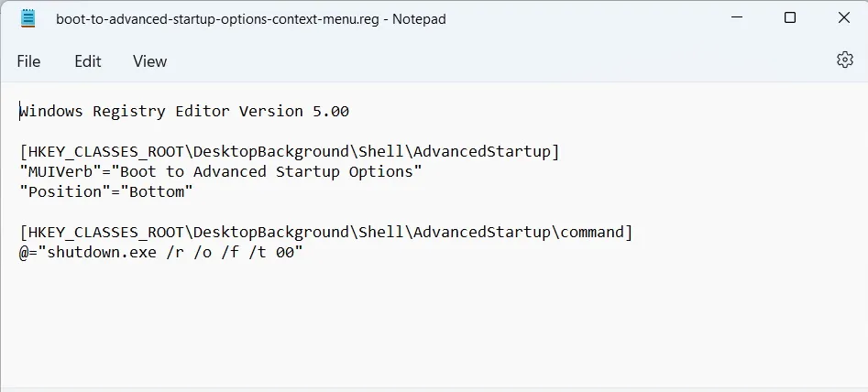Click the 'Boot to Advanced Startup Options' string
868x392 pixels.
270,172
